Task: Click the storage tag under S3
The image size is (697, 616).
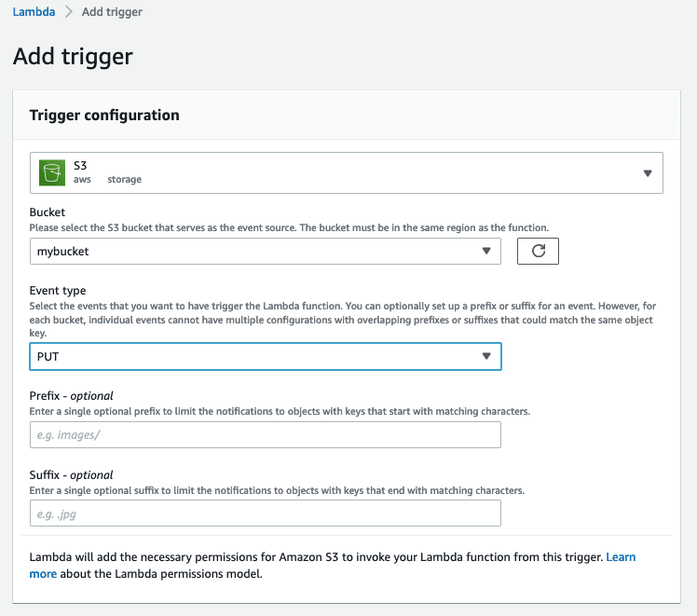Action: (124, 180)
